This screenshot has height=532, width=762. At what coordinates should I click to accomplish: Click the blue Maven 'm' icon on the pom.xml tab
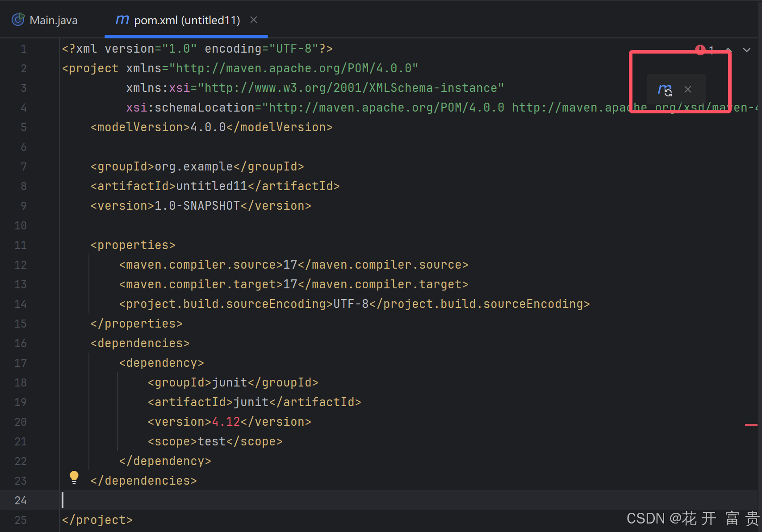click(122, 20)
